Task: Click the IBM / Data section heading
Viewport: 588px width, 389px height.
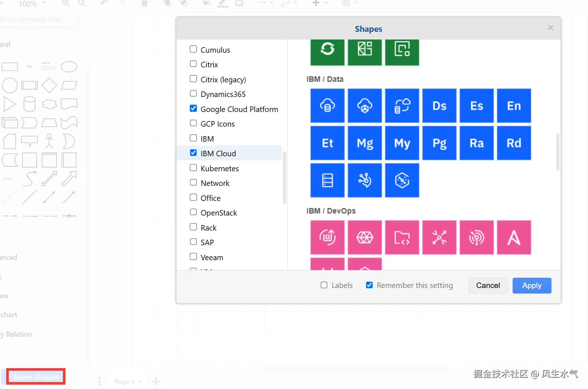Action: tap(325, 79)
